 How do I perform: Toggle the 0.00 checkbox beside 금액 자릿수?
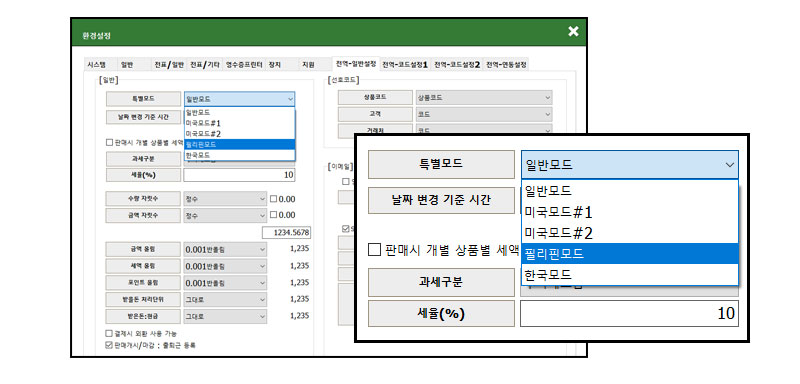[x=273, y=215]
